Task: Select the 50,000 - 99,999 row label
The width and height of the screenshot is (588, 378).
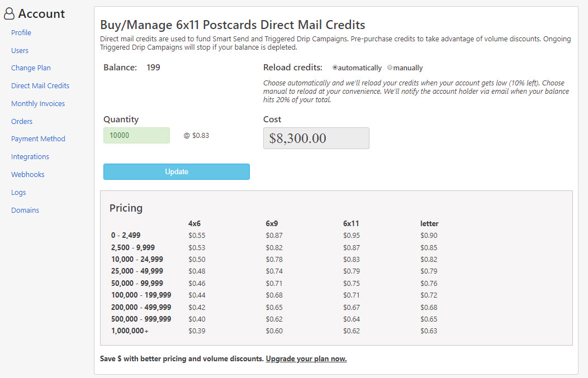Action: click(137, 283)
